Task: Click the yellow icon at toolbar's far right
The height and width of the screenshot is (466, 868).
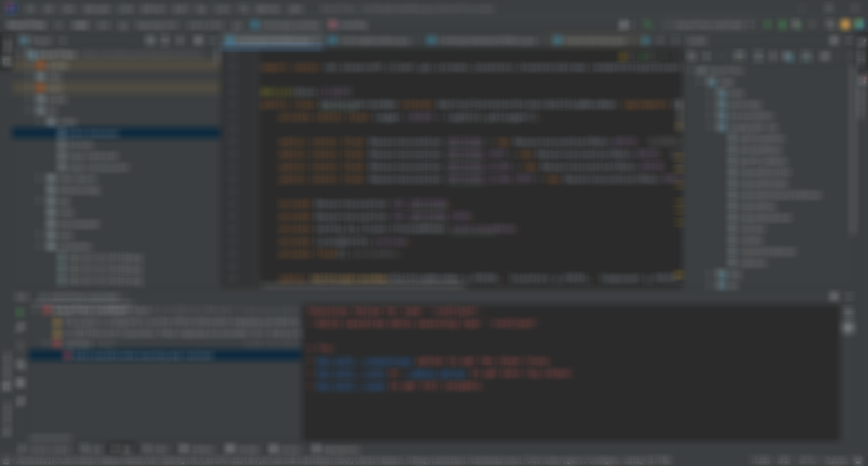Action: 845,25
